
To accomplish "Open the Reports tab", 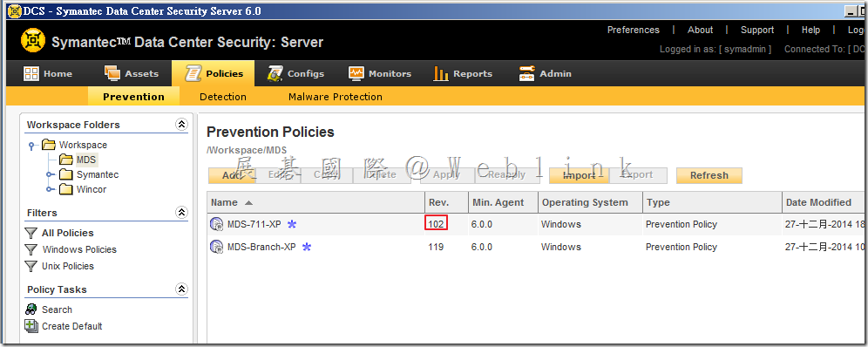I will [x=463, y=73].
